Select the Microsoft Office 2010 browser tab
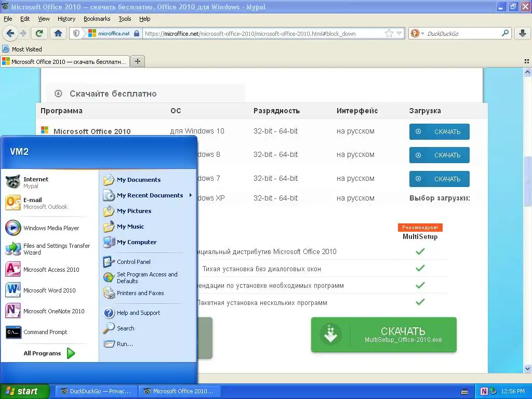The width and height of the screenshot is (532, 399). [x=65, y=61]
